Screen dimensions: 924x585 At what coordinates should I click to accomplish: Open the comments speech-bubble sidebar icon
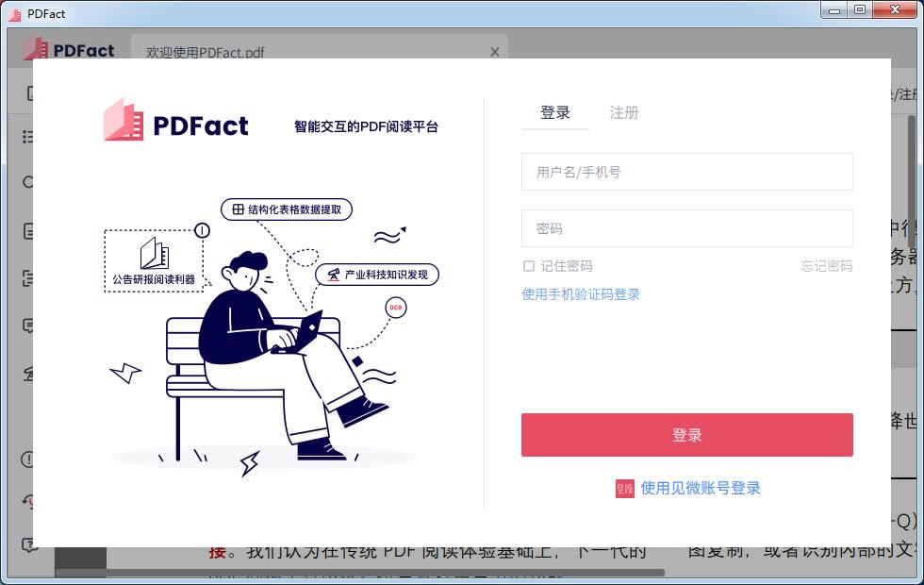coord(27,326)
